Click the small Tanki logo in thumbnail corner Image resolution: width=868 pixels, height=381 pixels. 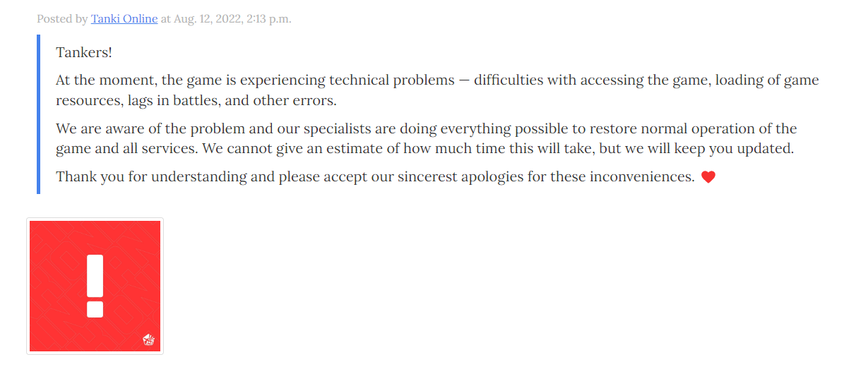point(148,341)
